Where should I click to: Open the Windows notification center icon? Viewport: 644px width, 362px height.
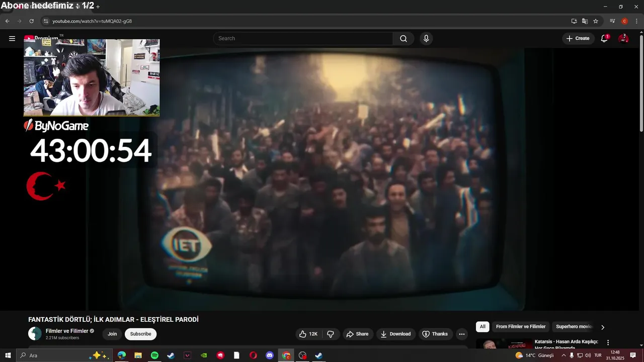point(633,355)
